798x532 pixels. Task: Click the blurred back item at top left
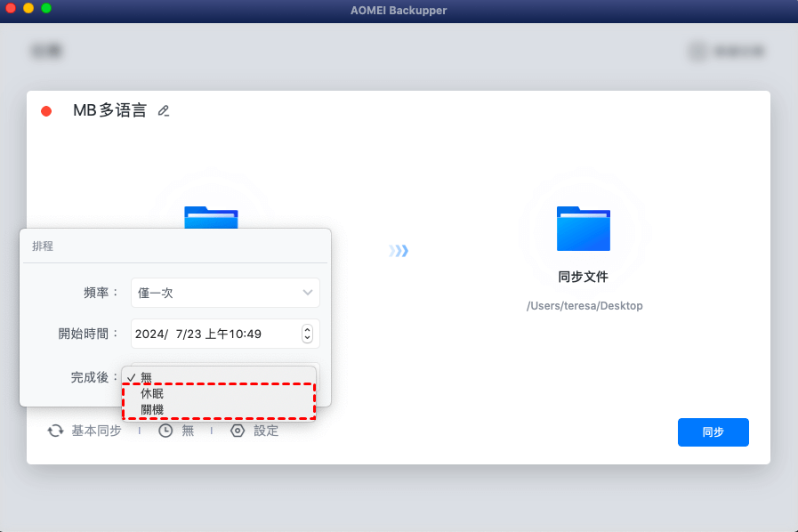pos(46,51)
